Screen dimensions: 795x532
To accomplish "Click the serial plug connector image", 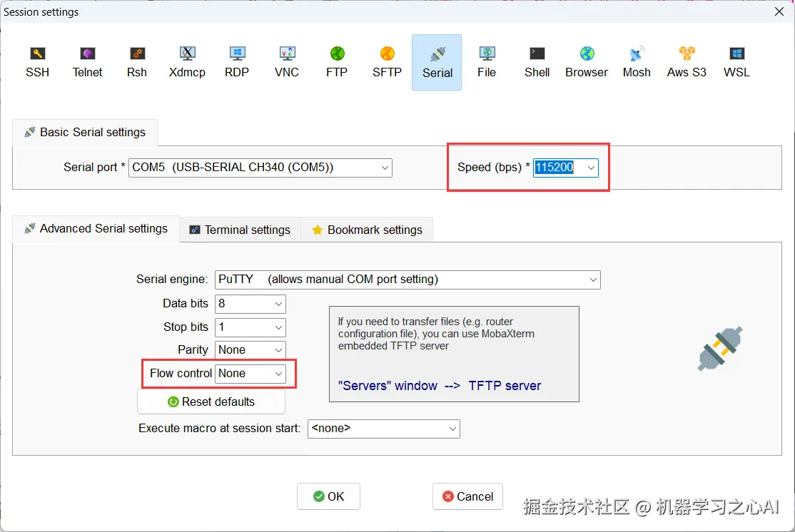I will [x=720, y=349].
